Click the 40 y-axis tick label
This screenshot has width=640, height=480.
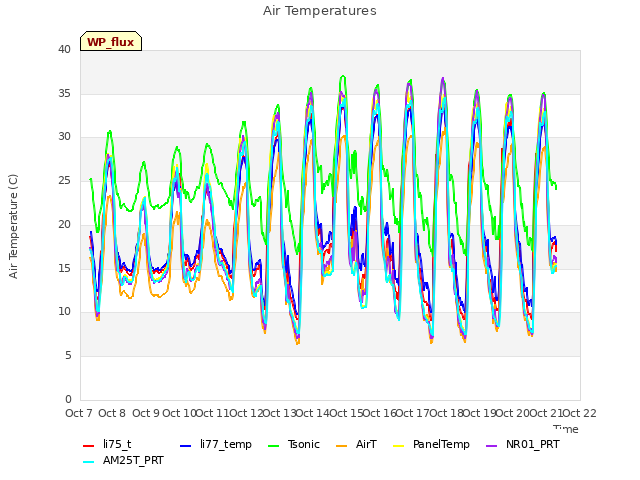click(64, 49)
